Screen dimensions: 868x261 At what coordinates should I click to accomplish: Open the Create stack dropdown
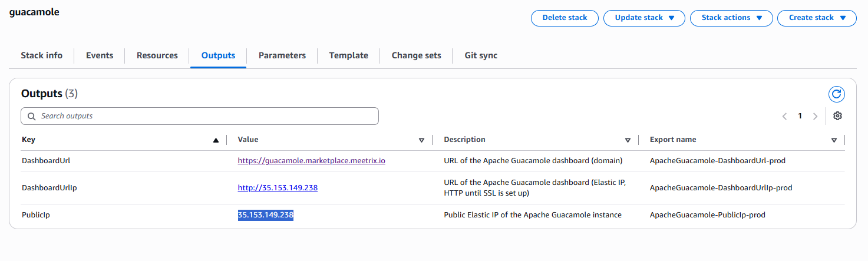click(817, 18)
